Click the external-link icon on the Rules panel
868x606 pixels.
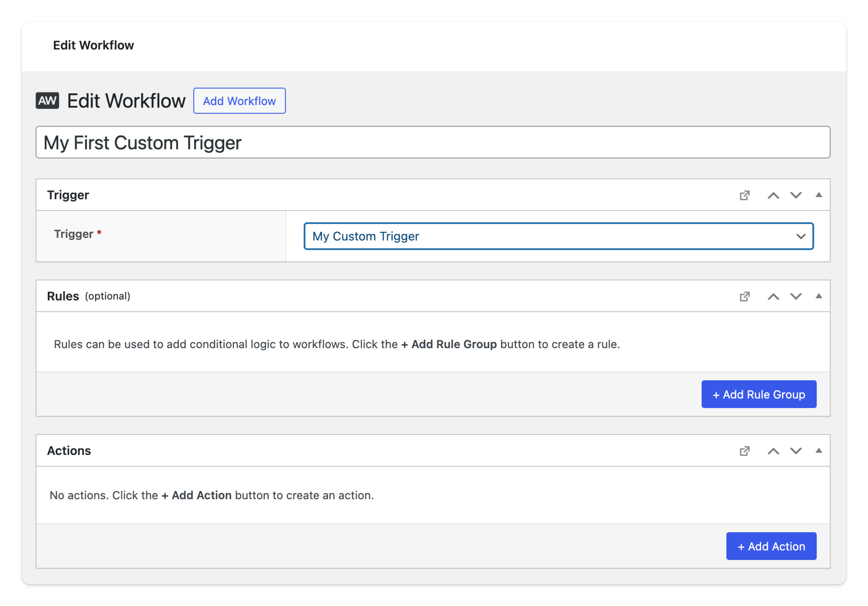[745, 296]
